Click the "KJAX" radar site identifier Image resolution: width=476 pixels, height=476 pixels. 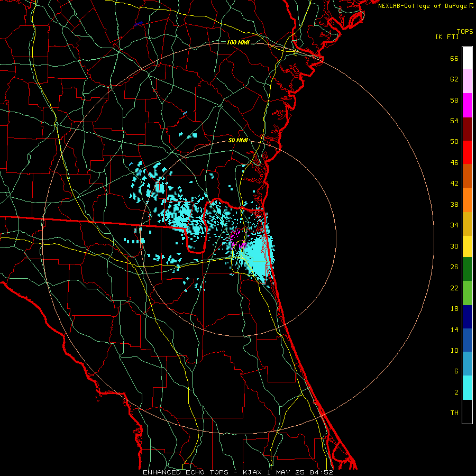tap(253, 472)
